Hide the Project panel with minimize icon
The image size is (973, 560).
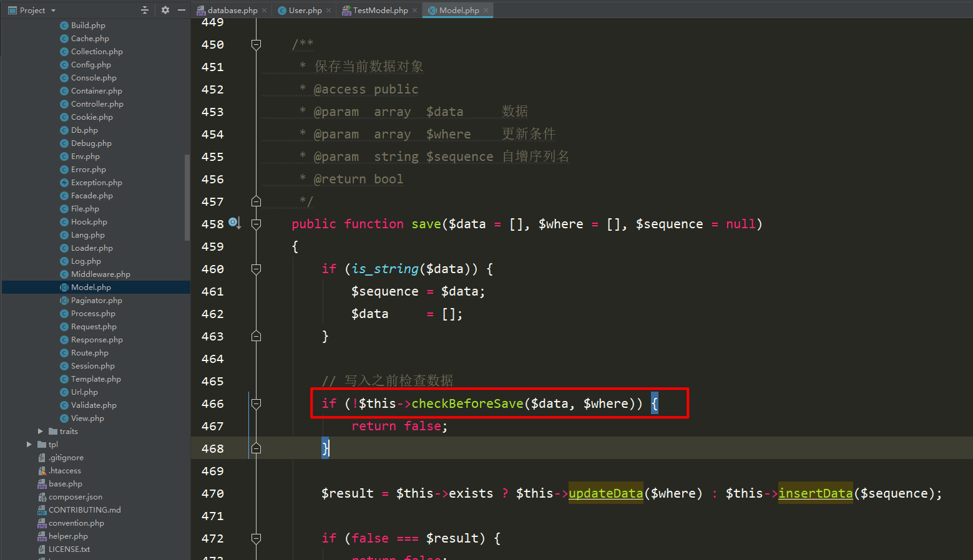pos(182,10)
